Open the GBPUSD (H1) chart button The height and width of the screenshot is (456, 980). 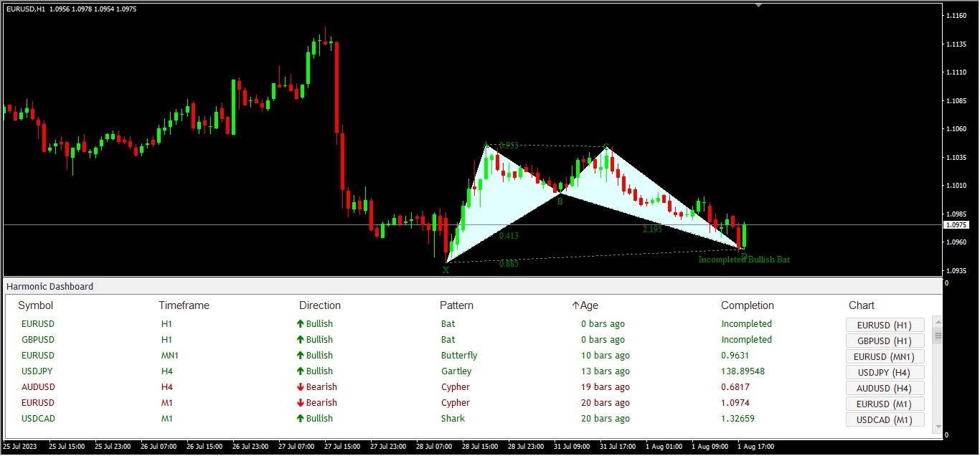click(885, 341)
